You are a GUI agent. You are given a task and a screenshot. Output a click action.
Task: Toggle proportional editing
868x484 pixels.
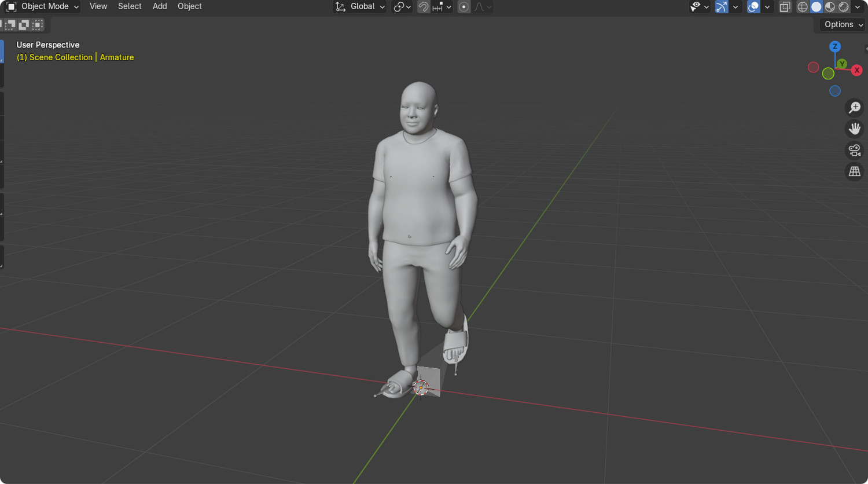coord(464,7)
